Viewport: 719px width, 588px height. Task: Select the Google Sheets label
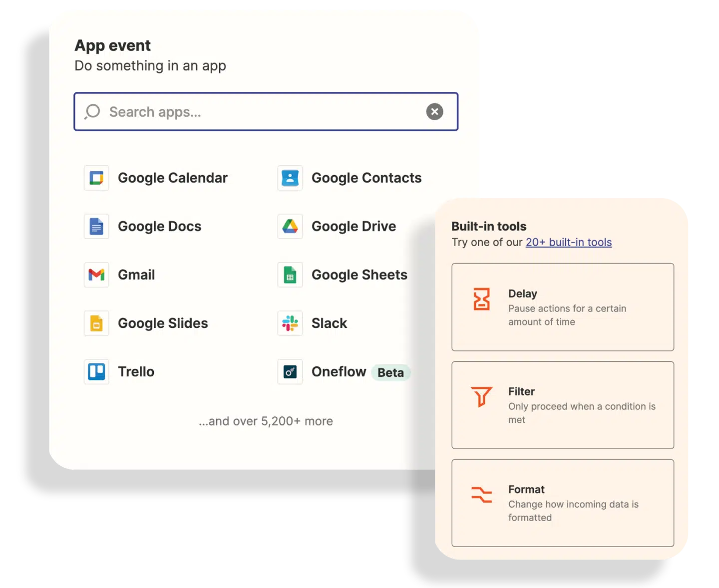[359, 275]
